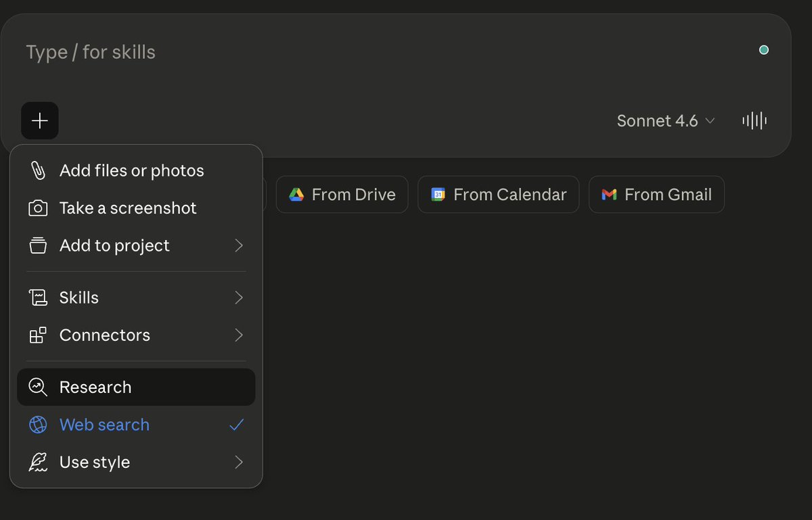Click the Connectors grid icon
Viewport: 812px width, 520px height.
click(38, 335)
